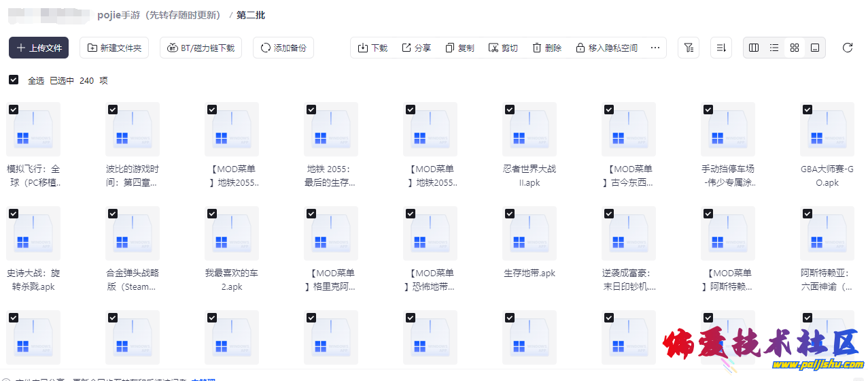Click the file name 阿斯特赖亚:六面神谕
The image size is (868, 381).
point(827,280)
